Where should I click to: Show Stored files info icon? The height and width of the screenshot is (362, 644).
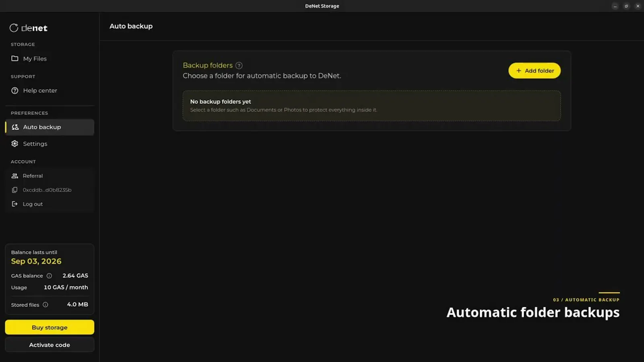pos(45,305)
